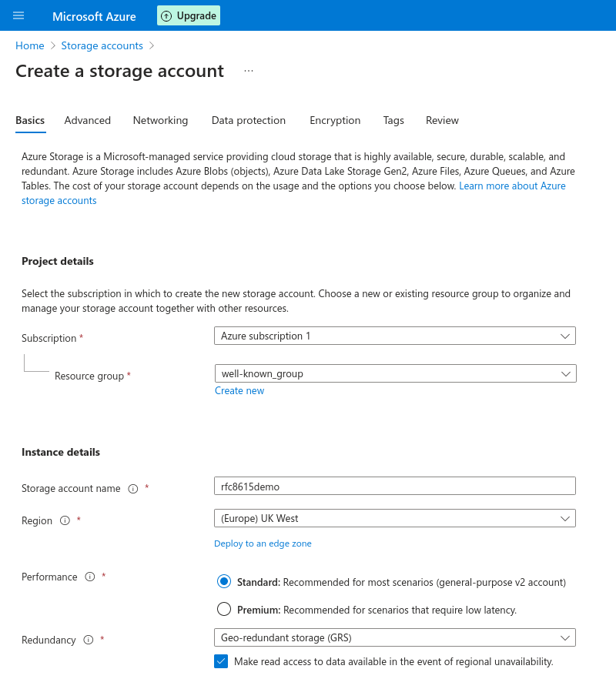
Task: Open the Redundancy dropdown
Action: tap(395, 637)
